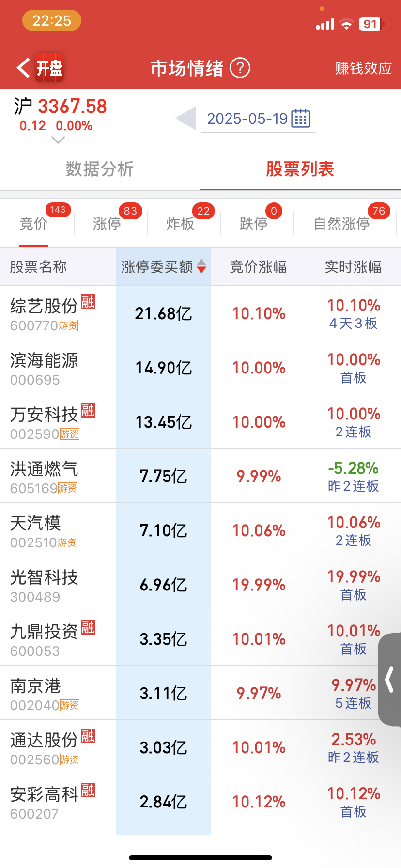Select the 股票列表 tab
Image resolution: width=401 pixels, height=868 pixels.
(300, 169)
